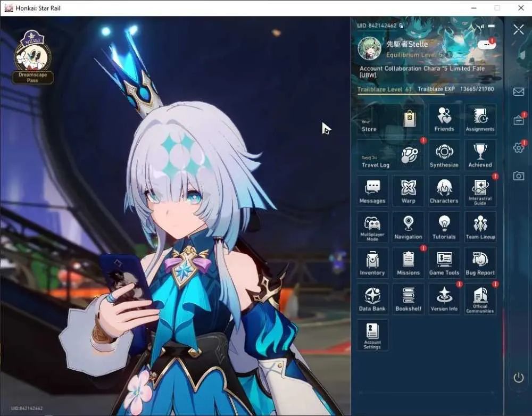
Task: Open the mail envelope icon
Action: point(518,91)
